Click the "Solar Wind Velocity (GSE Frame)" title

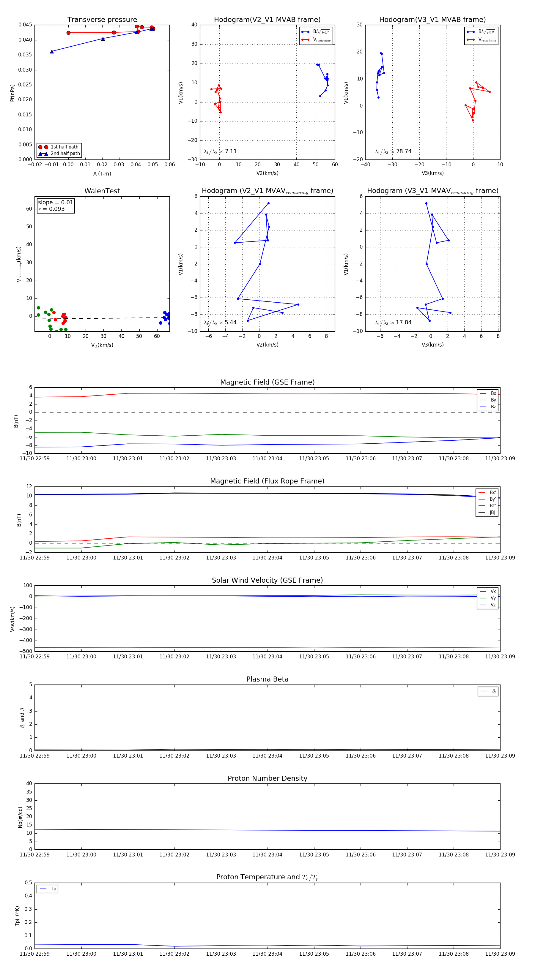[x=267, y=580]
